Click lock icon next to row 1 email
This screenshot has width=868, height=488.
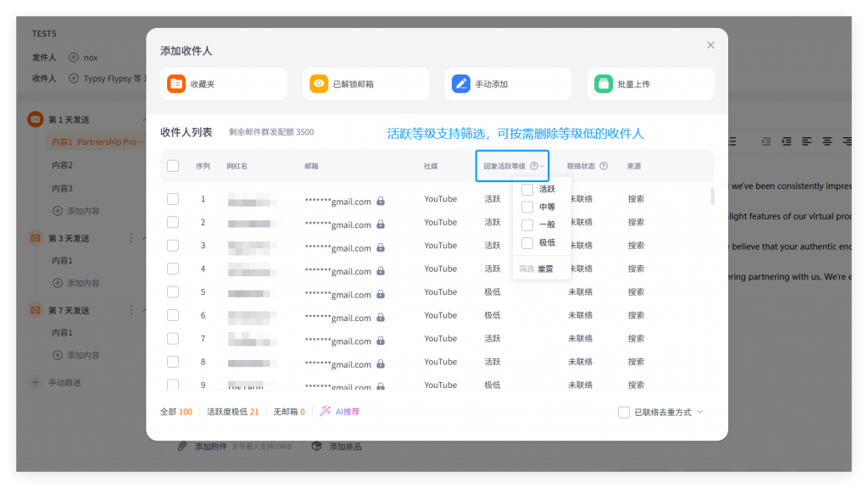coord(381,202)
